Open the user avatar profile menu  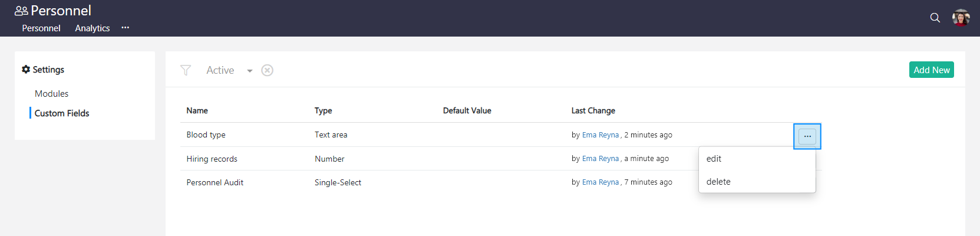[961, 18]
